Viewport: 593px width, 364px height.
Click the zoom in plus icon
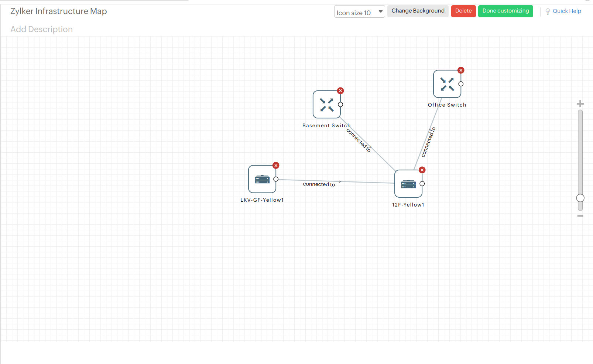coord(580,103)
